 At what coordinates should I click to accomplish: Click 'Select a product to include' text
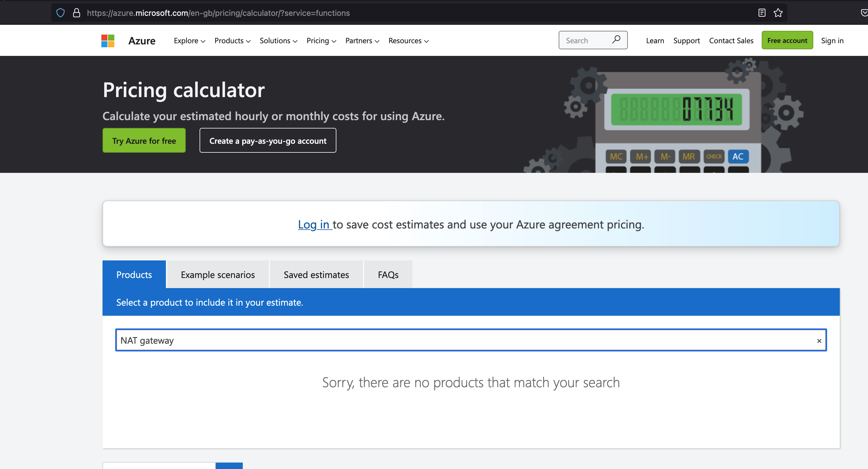coord(210,302)
